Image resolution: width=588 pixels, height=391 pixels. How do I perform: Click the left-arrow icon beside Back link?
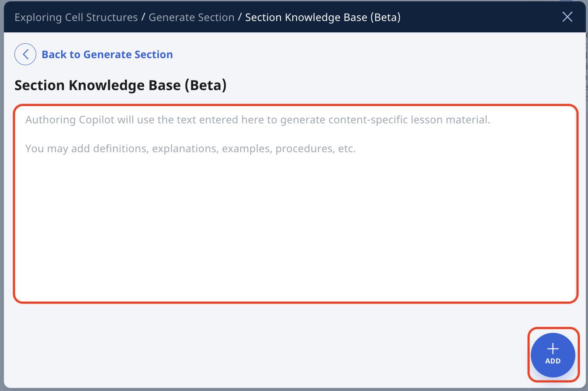click(25, 54)
